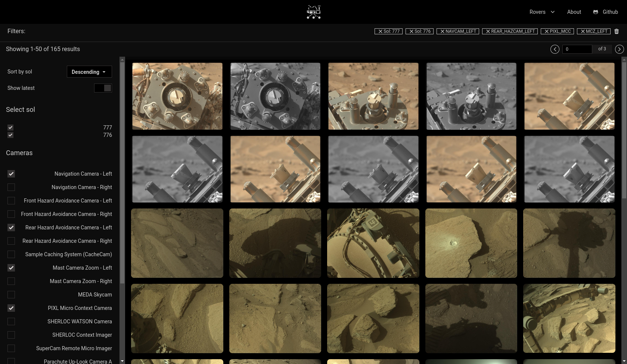The width and height of the screenshot is (627, 364).
Task: Expand the Rovers menu
Action: [x=542, y=12]
